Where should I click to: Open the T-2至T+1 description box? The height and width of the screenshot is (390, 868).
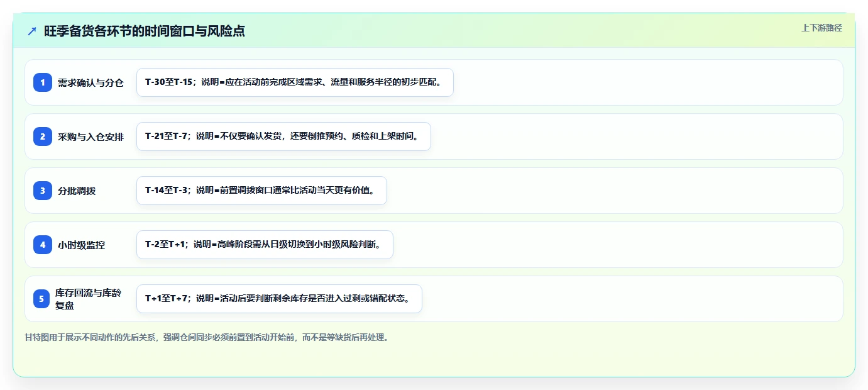(x=265, y=245)
